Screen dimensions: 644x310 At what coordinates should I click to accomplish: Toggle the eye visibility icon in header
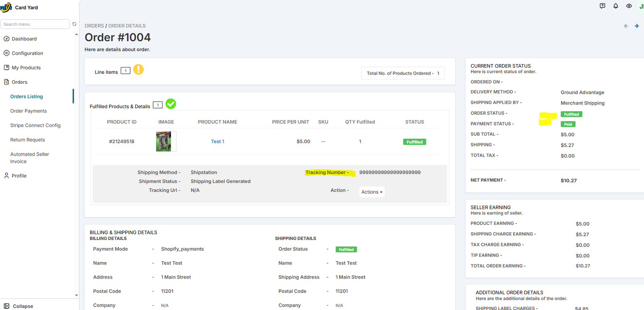click(629, 6)
